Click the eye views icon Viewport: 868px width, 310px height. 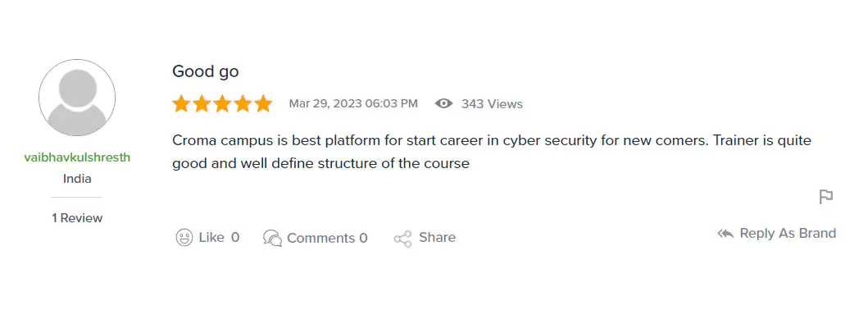(443, 103)
